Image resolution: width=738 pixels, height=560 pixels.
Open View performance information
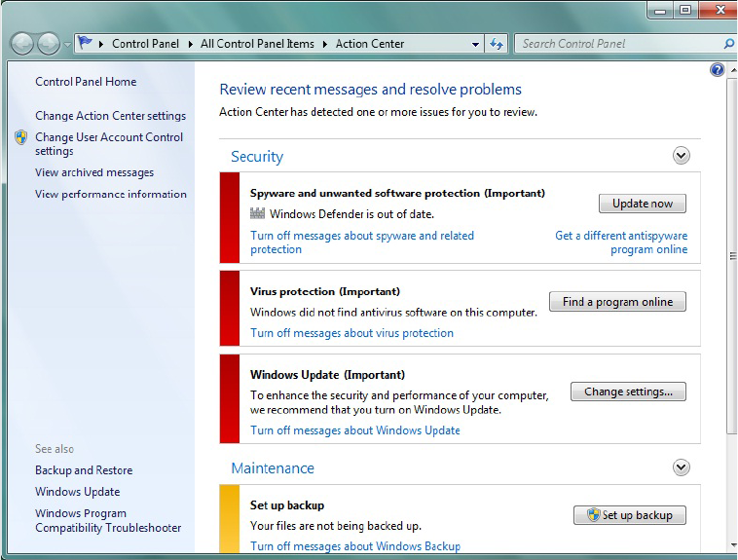point(111,194)
